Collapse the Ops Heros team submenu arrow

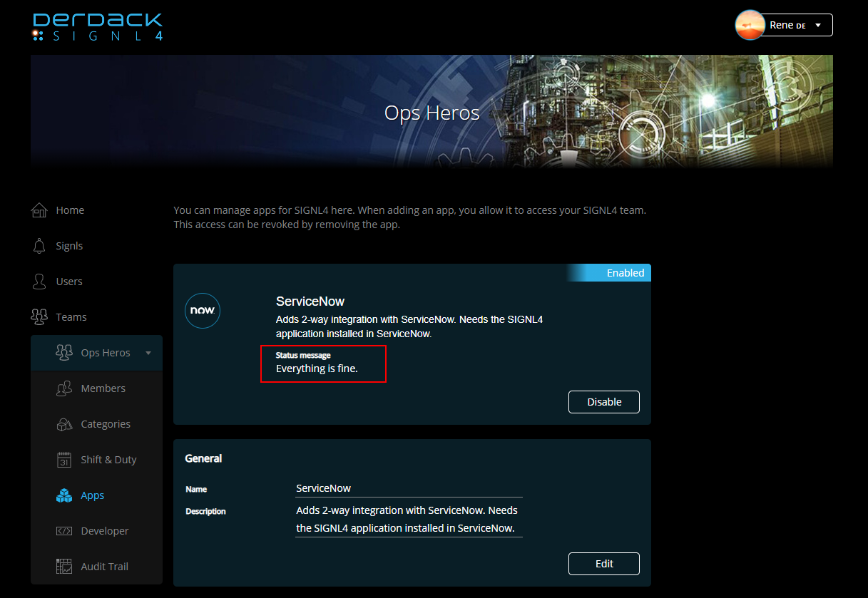(148, 353)
